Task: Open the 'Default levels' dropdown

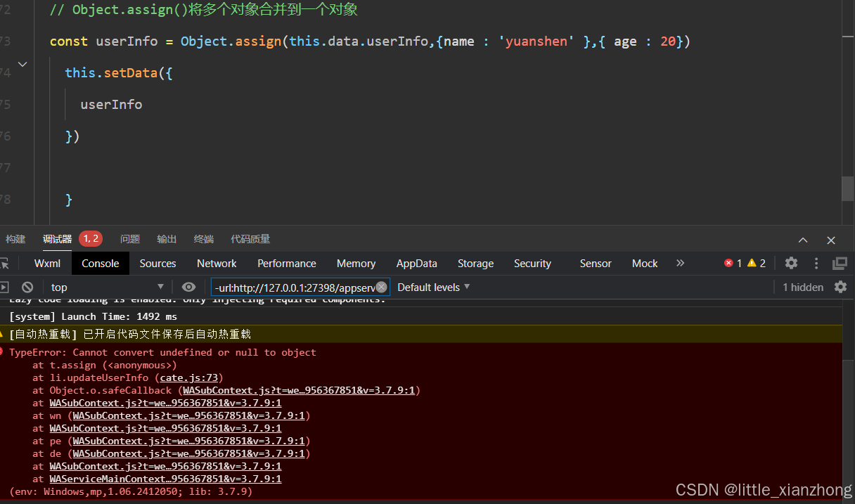Action: [432, 287]
